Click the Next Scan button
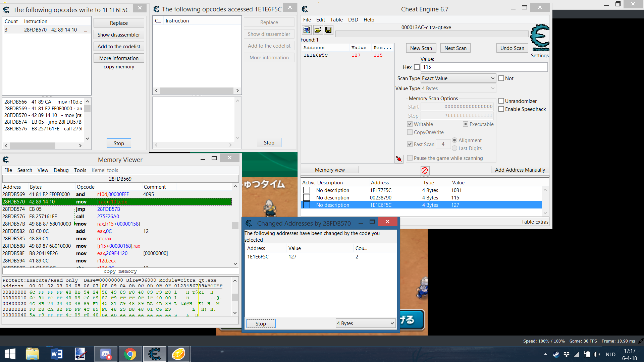 click(x=455, y=48)
